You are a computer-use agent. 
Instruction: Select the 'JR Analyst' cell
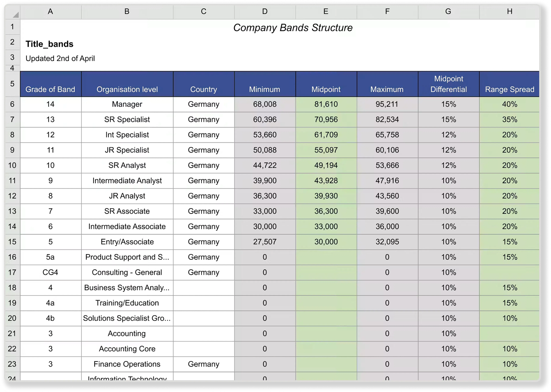127,196
